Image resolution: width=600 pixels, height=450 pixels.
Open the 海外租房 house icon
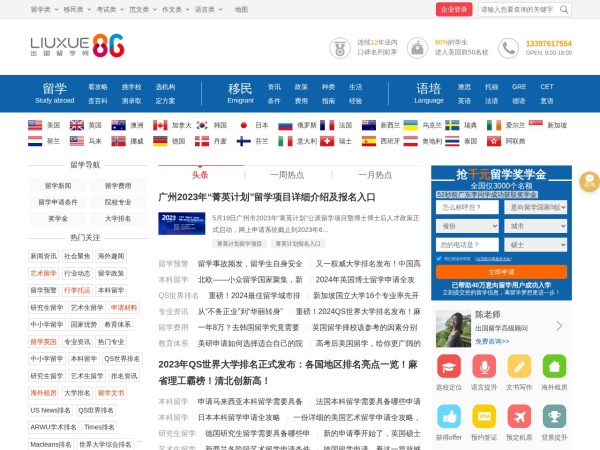point(553,367)
